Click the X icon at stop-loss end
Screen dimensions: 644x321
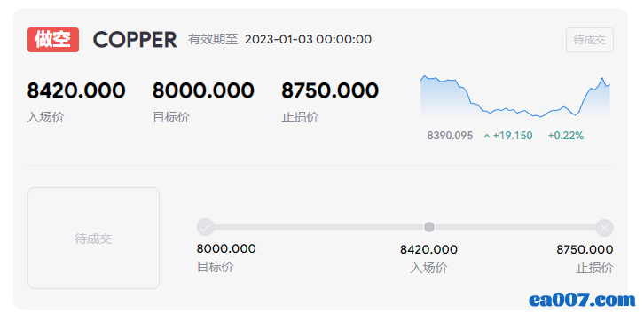(x=605, y=228)
